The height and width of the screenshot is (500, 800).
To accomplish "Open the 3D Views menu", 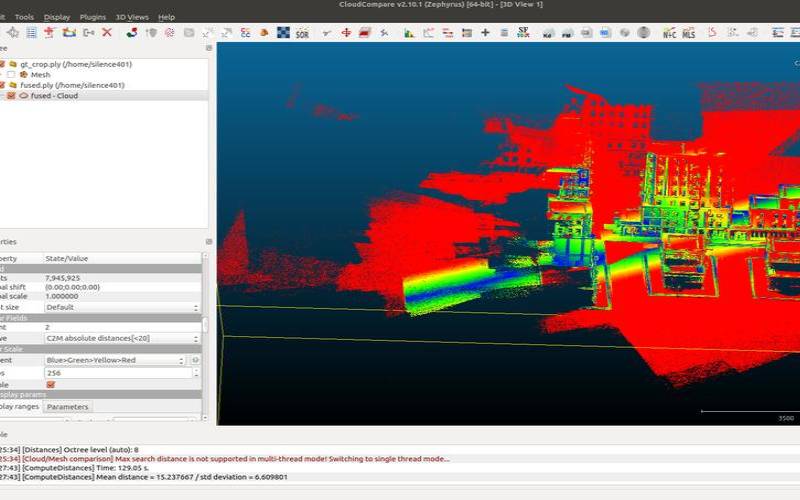I will [x=132, y=17].
